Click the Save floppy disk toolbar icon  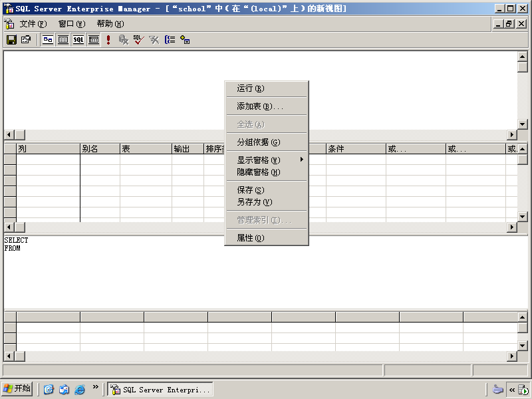click(x=11, y=40)
